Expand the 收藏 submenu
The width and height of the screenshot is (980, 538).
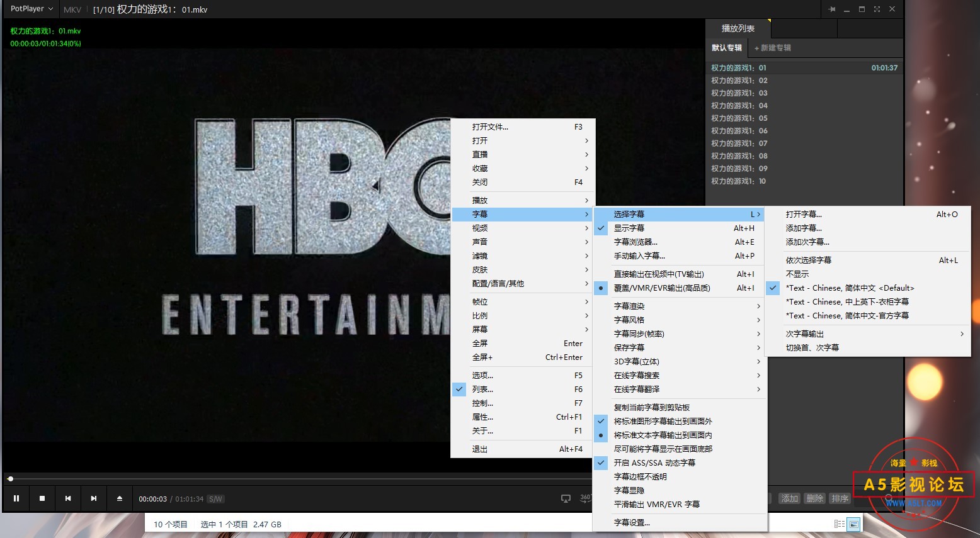coord(523,168)
